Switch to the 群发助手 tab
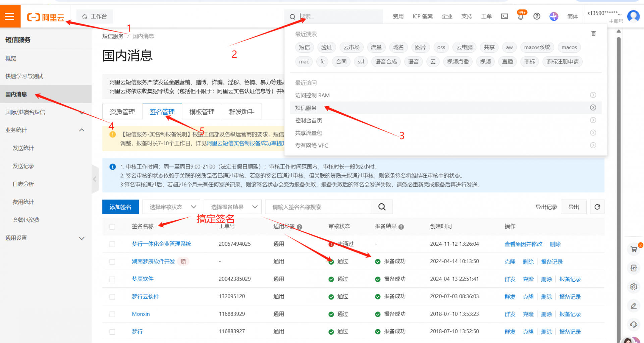The width and height of the screenshot is (644, 343). click(241, 112)
